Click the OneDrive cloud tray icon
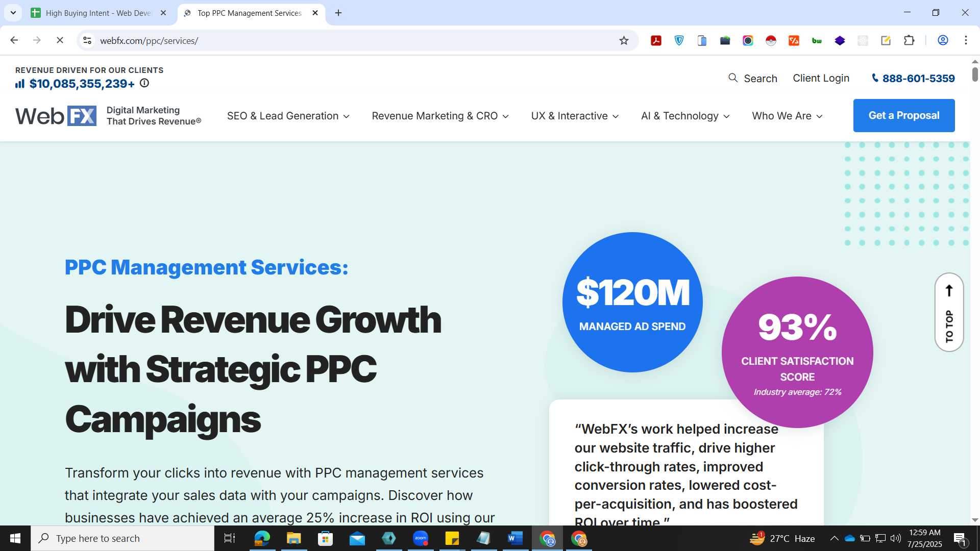 (x=850, y=538)
